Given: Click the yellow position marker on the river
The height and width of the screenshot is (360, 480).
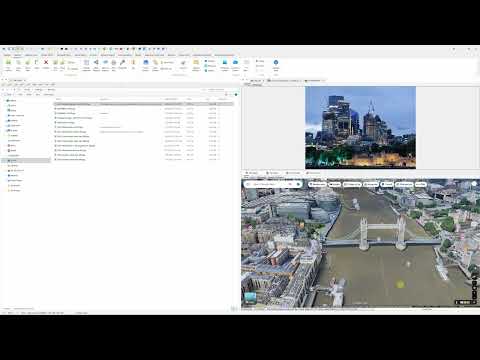Looking at the screenshot, I should pos(400,284).
